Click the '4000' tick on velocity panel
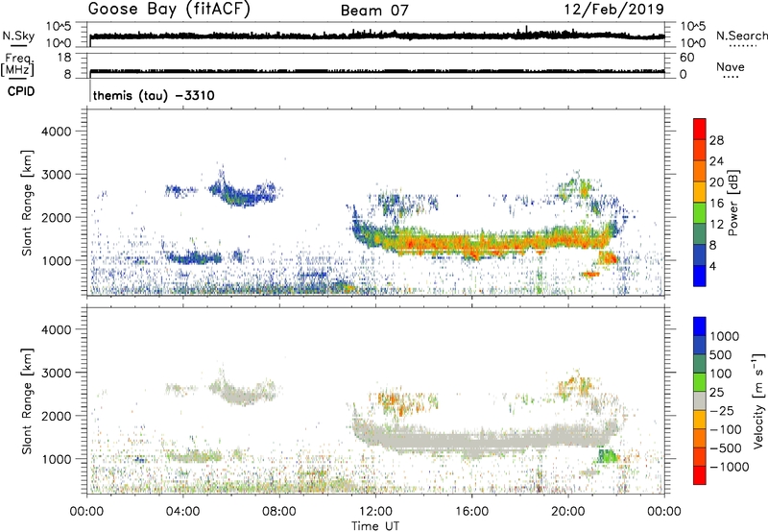The height and width of the screenshot is (532, 768). pos(57,329)
